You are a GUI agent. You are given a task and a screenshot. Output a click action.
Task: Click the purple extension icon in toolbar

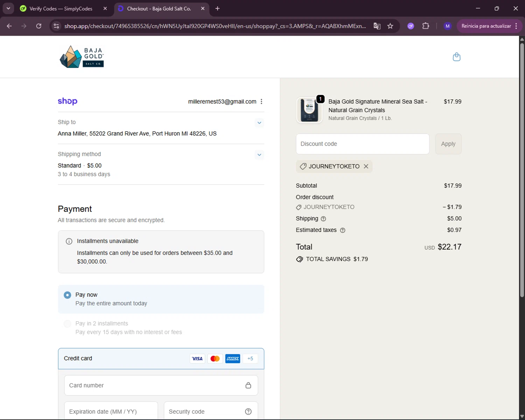pyautogui.click(x=411, y=26)
